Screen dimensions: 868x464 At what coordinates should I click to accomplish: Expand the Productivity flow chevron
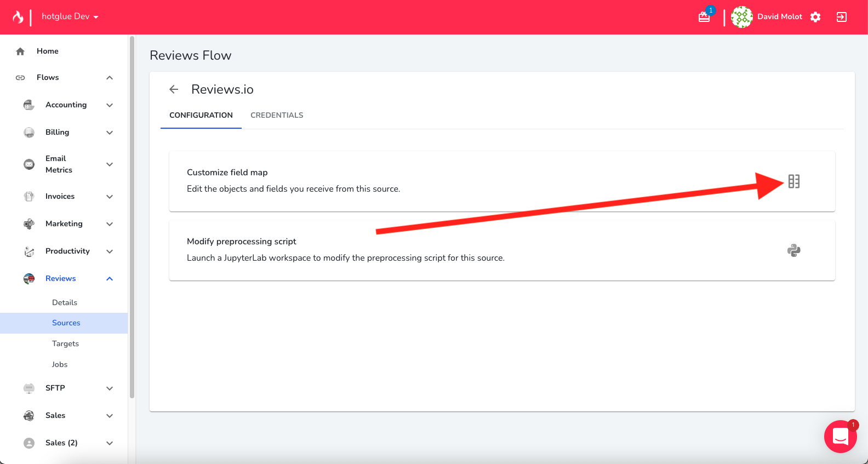(110, 251)
